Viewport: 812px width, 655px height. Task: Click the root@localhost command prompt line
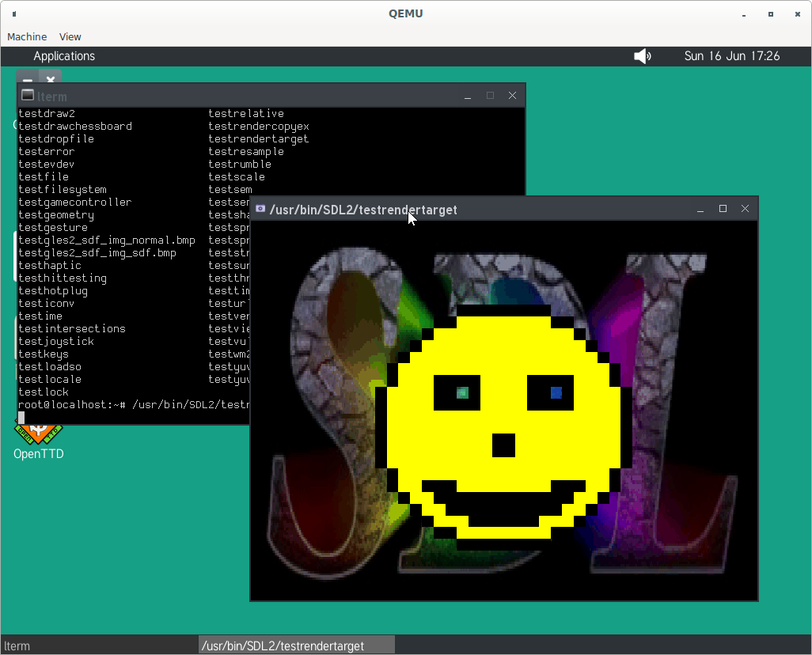134,405
